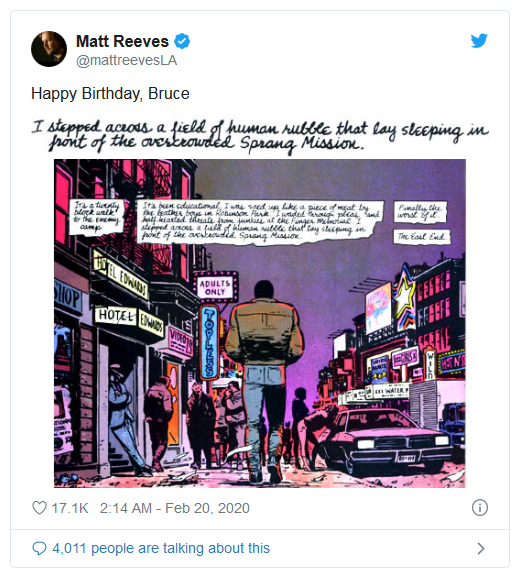This screenshot has width=519, height=578.
Task: Click the large comic narration caption box
Action: [x=260, y=221]
